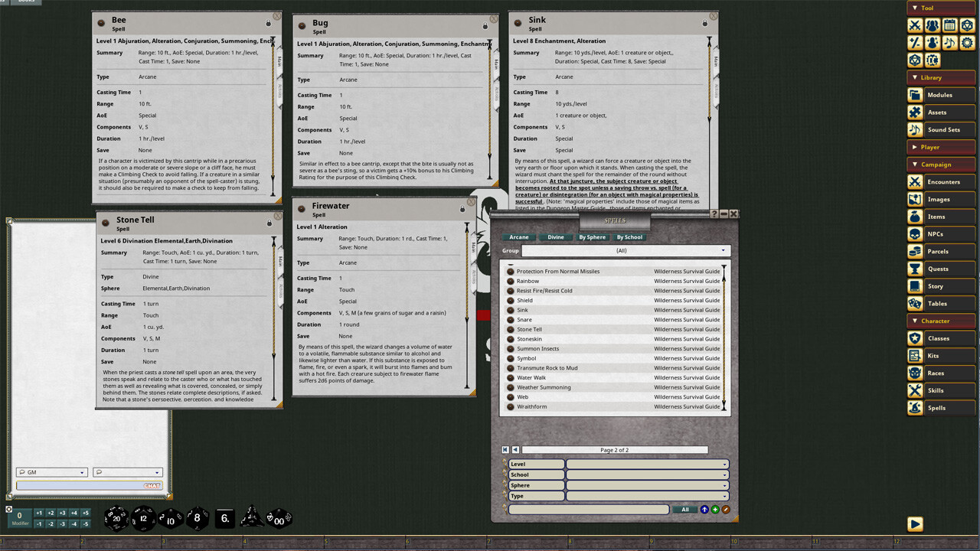Screen dimensions: 980x551
Task: Open the Options gear icon
Action: [968, 43]
